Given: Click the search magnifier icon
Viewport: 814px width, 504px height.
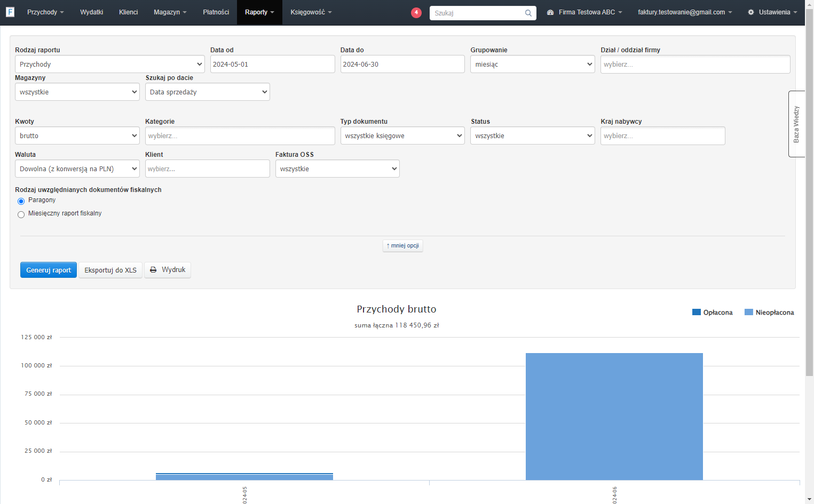Looking at the screenshot, I should coord(528,13).
